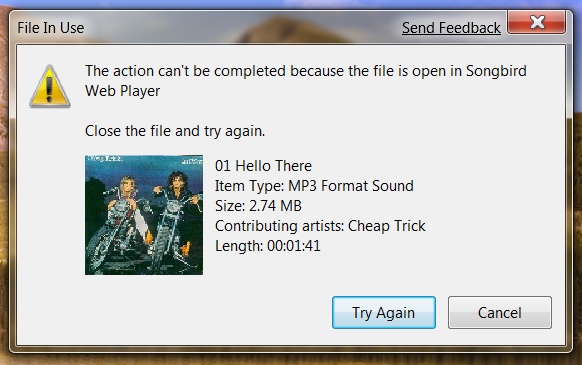Select the Cheap Trick album art thumbnail
The image size is (582, 365).
click(x=144, y=215)
